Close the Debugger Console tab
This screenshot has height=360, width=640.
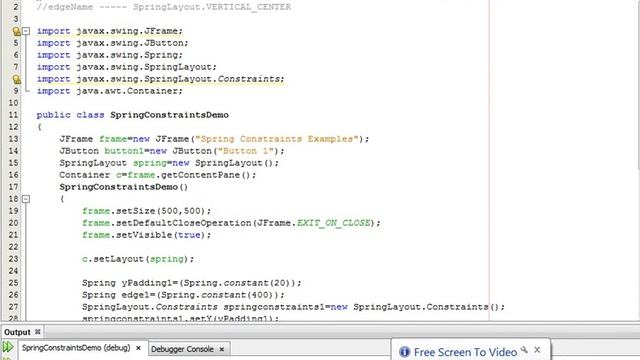pyautogui.click(x=222, y=349)
